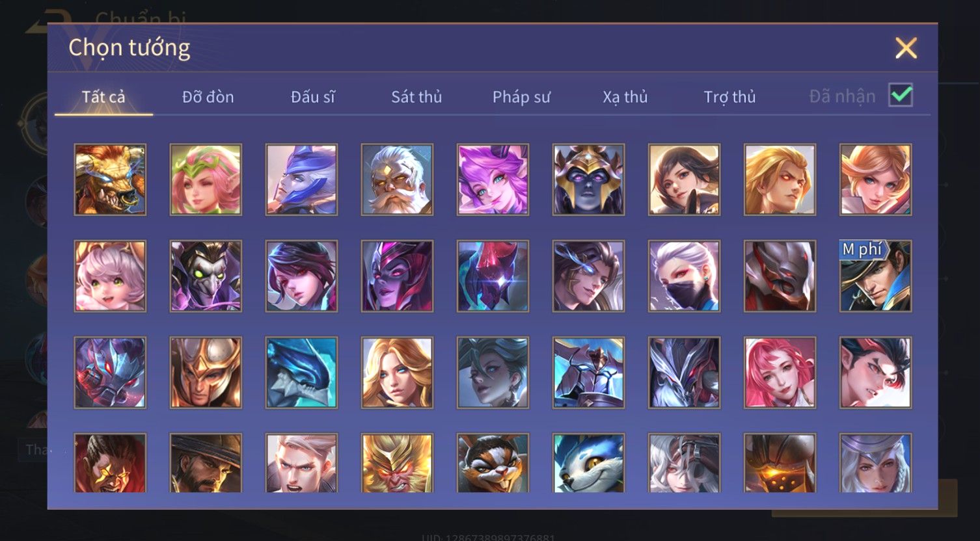
Task: Open the 'Đấu sĩ' tab
Action: point(312,97)
